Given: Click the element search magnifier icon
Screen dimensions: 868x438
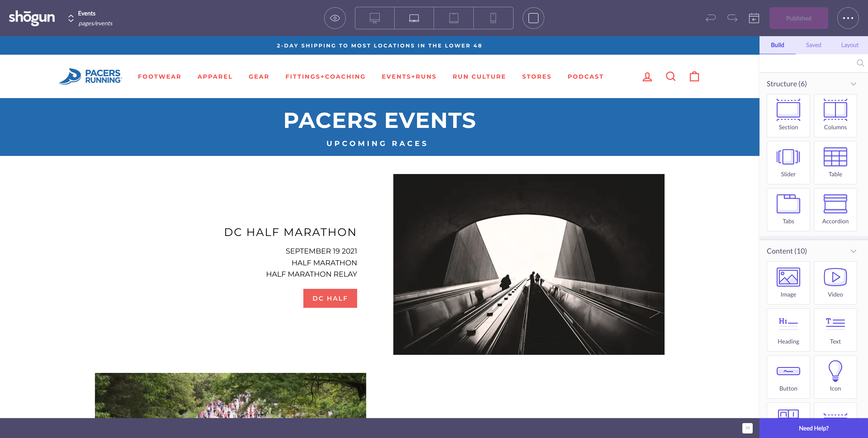Looking at the screenshot, I should [860, 63].
